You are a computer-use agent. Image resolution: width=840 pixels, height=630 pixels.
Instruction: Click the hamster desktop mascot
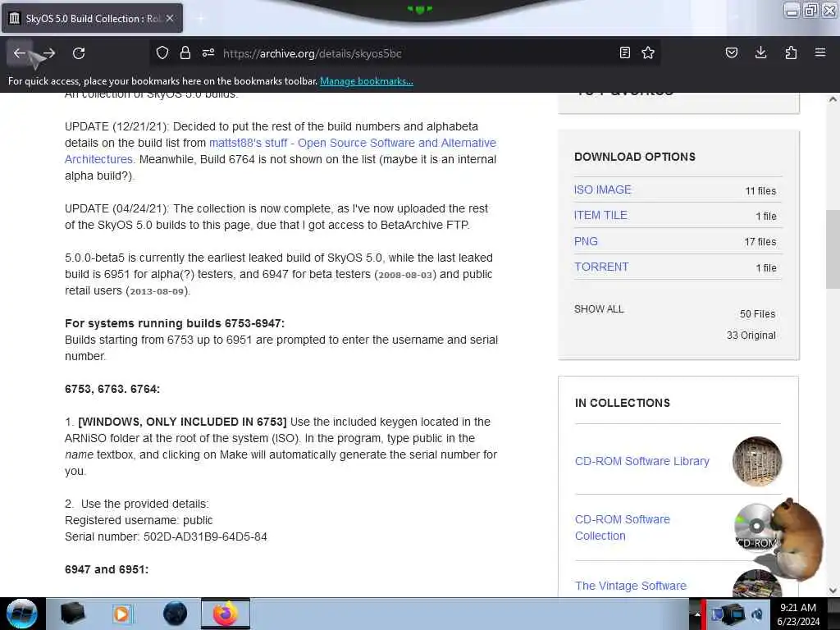coord(797,540)
